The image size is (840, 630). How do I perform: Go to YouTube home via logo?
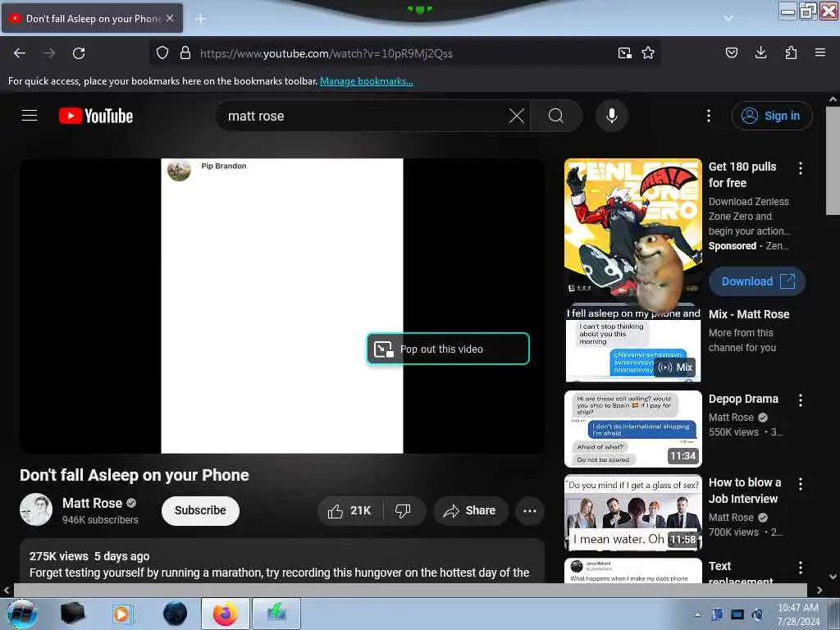click(96, 116)
